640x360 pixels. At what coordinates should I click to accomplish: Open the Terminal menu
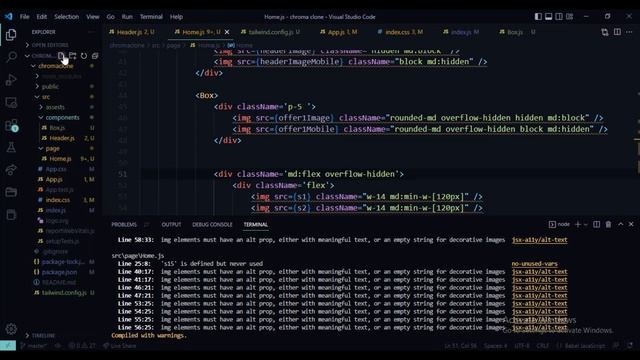point(151,17)
